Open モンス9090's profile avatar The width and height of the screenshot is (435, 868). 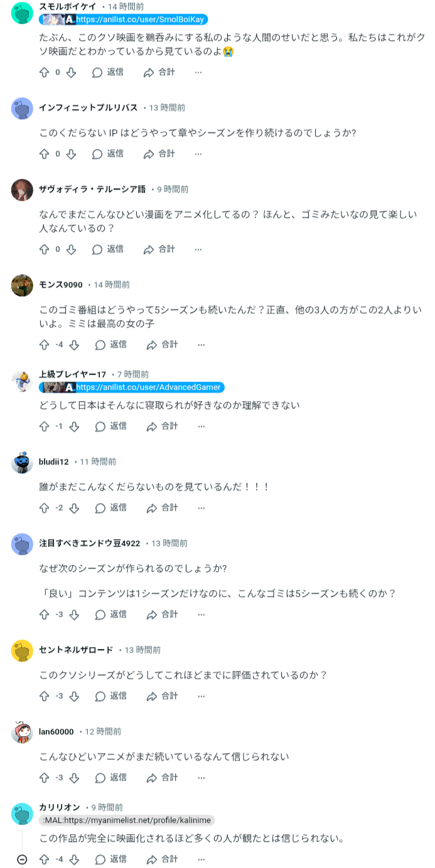pyautogui.click(x=22, y=285)
